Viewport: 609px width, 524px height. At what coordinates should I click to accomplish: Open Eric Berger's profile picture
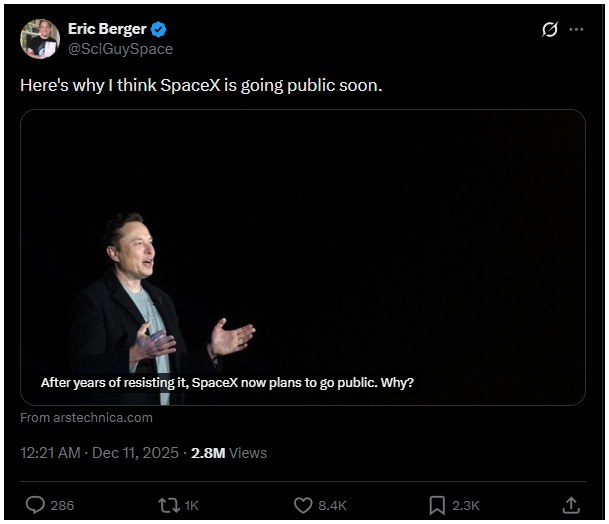(39, 38)
